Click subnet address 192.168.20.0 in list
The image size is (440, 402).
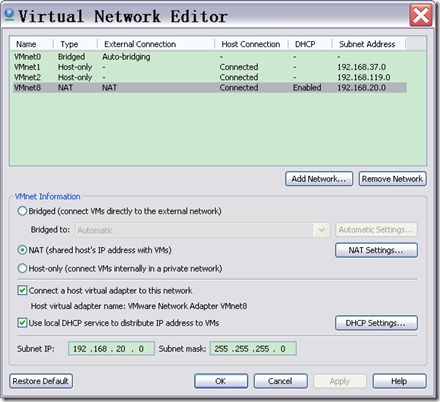[x=362, y=88]
